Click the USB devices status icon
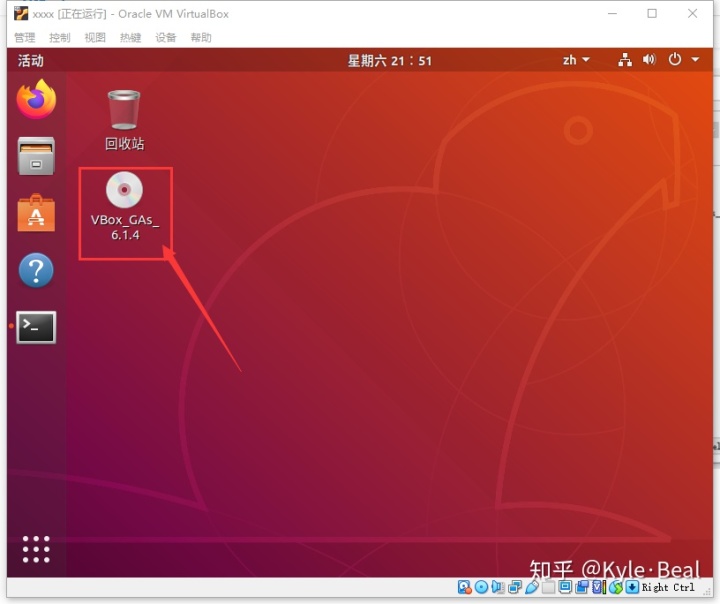 [532, 587]
